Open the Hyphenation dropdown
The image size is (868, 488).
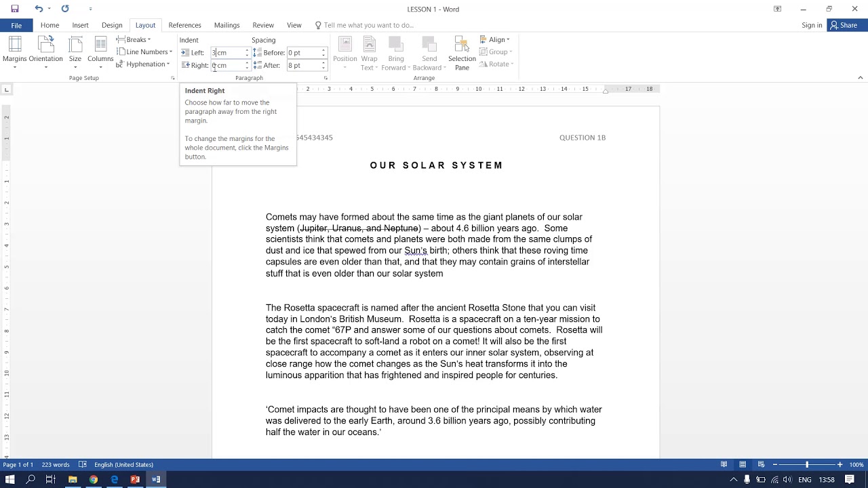(x=142, y=64)
